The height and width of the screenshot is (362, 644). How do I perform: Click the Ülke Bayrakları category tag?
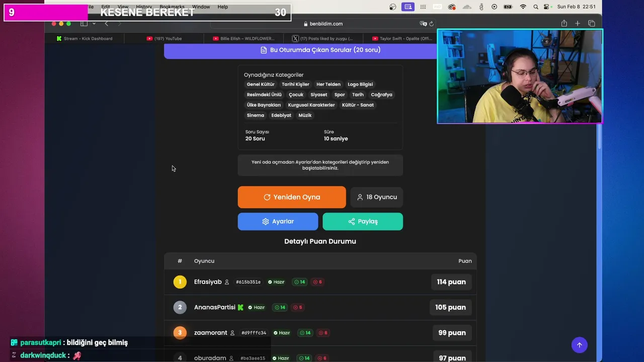[x=264, y=105]
